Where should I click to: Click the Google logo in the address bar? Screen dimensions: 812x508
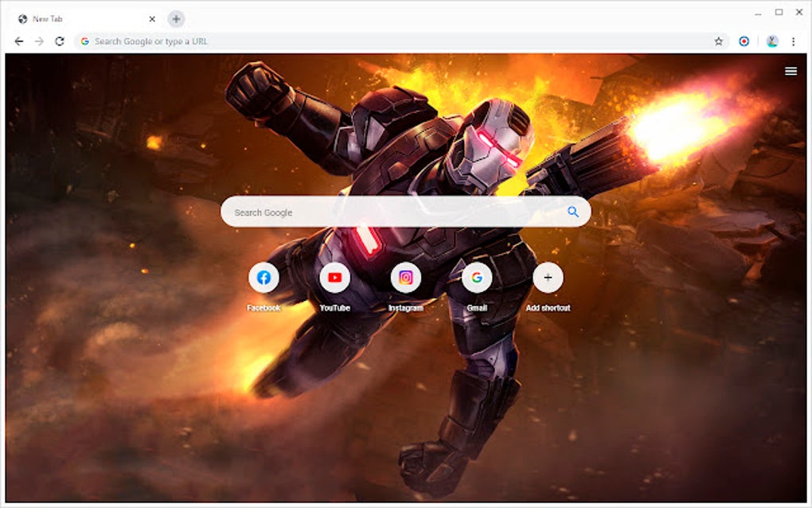pos(84,40)
